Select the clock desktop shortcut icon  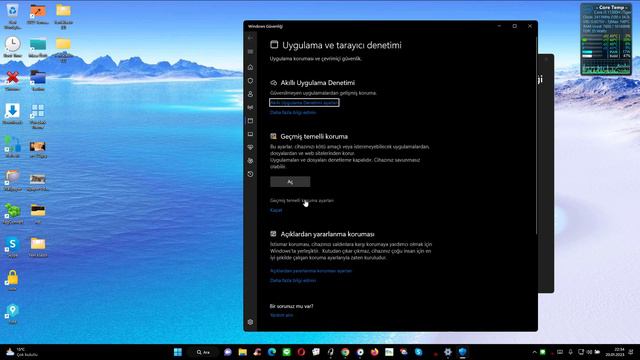pos(13,47)
